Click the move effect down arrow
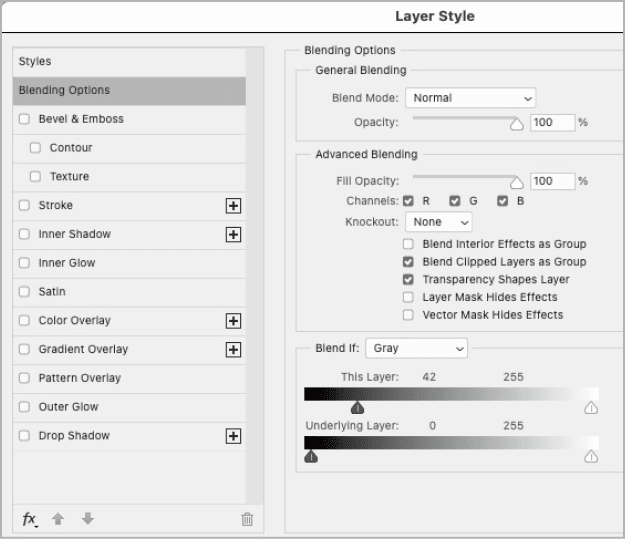The image size is (625, 539). click(88, 519)
